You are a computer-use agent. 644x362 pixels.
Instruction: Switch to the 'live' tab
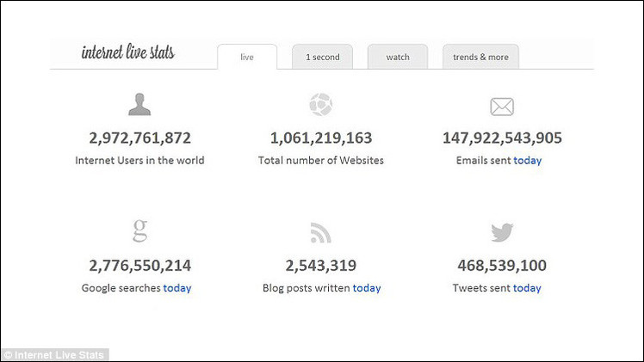247,58
